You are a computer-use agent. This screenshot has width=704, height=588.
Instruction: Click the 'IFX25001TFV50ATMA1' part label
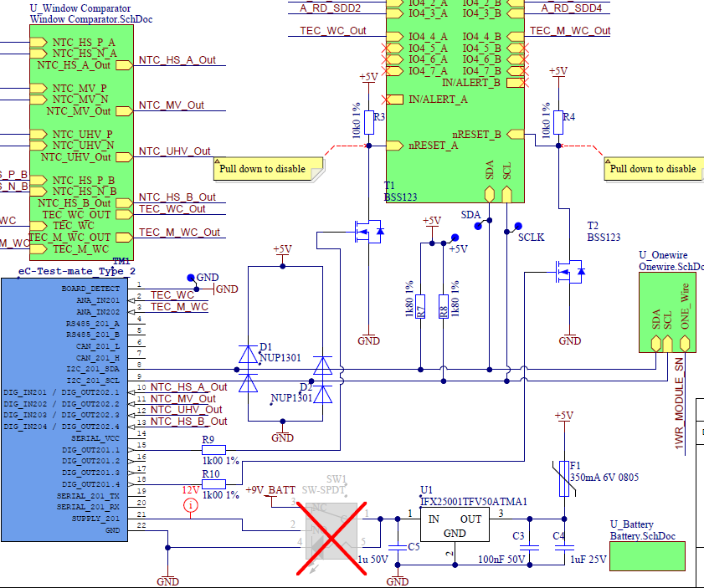474,502
